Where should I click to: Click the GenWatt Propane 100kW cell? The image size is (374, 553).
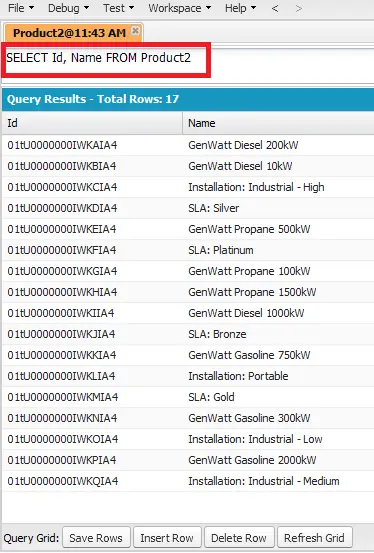click(x=278, y=271)
